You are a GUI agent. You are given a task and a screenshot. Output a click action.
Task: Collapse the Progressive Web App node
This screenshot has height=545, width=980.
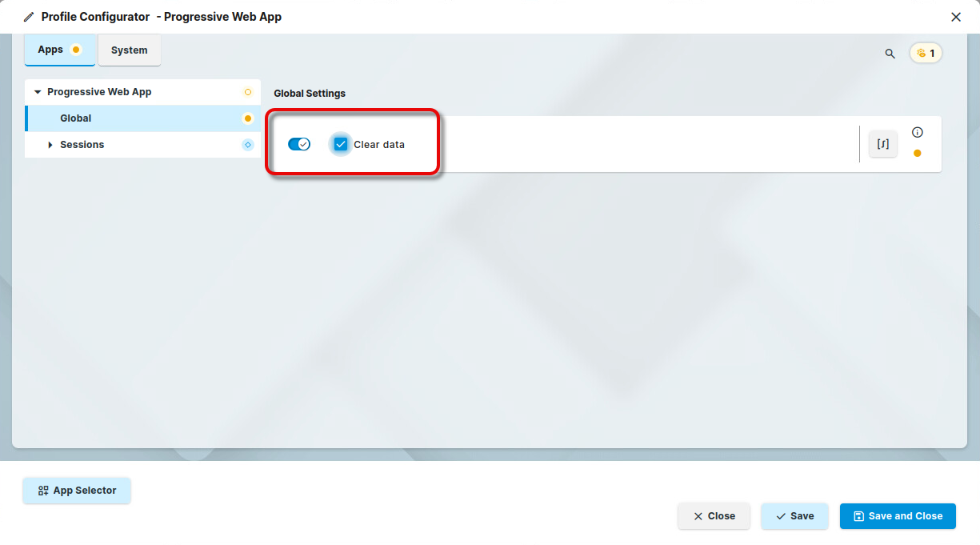[x=38, y=92]
